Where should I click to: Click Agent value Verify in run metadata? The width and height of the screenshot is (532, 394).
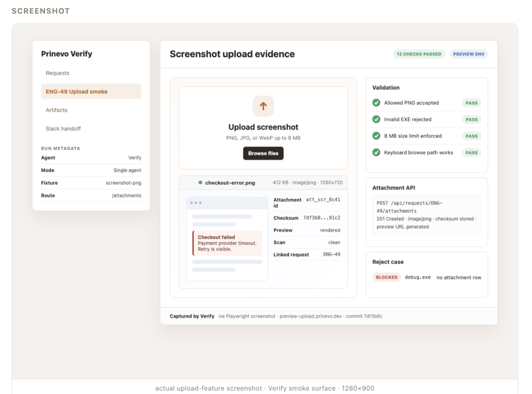click(135, 158)
